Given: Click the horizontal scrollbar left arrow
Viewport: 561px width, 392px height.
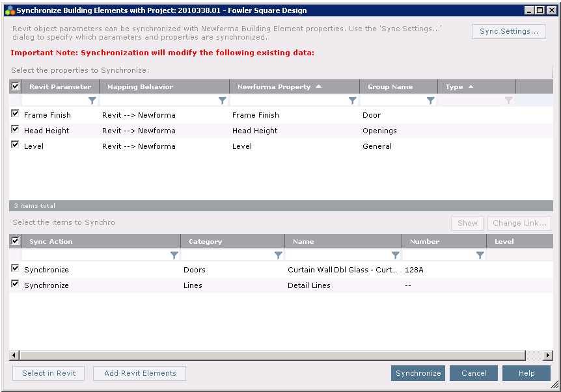Looking at the screenshot, I should point(14,355).
